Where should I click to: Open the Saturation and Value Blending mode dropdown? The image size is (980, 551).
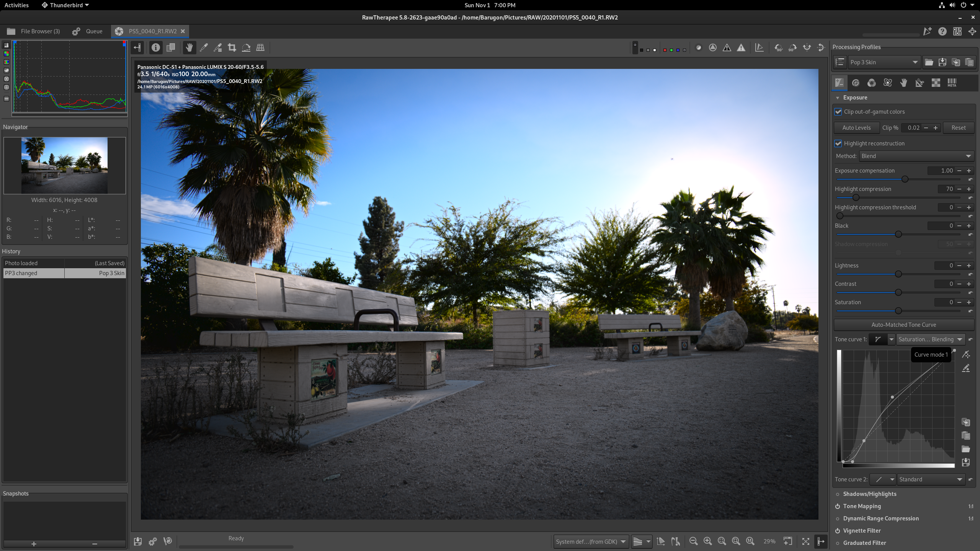pyautogui.click(x=930, y=339)
